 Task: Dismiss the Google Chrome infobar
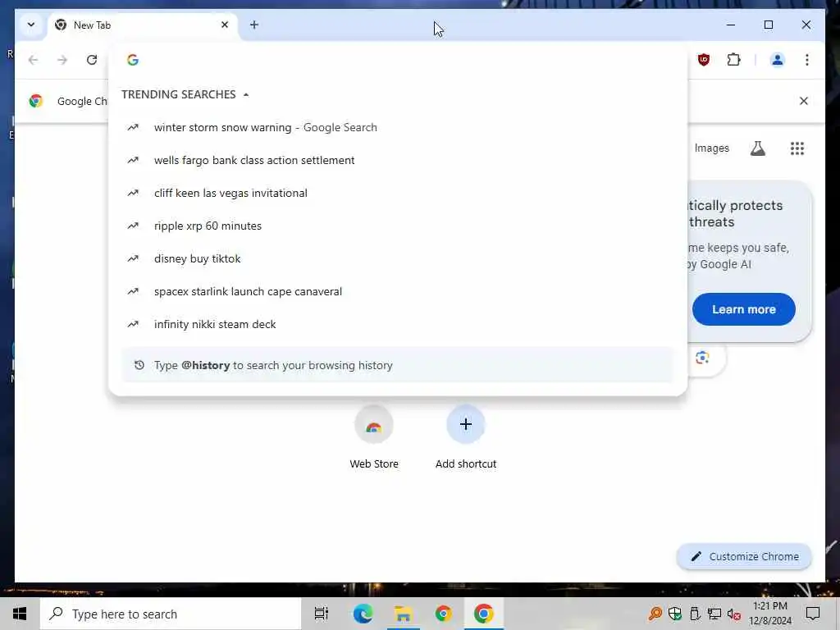[x=804, y=101]
